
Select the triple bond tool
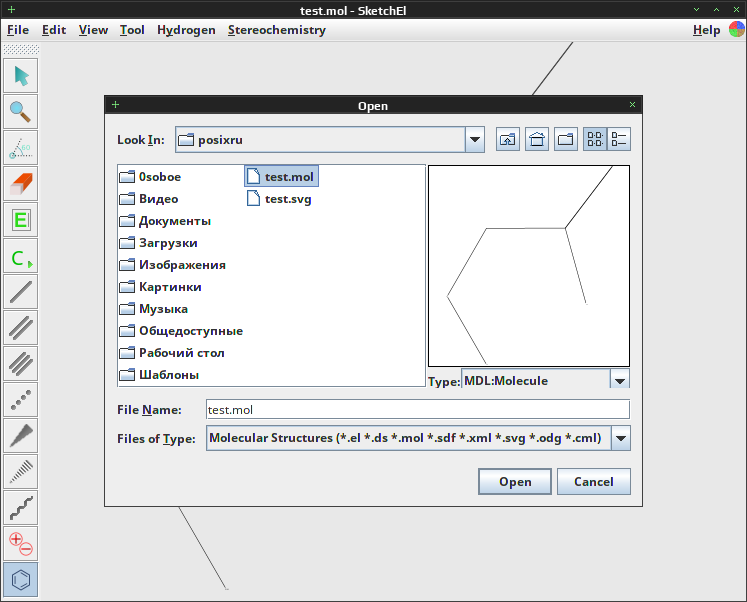pyautogui.click(x=20, y=363)
